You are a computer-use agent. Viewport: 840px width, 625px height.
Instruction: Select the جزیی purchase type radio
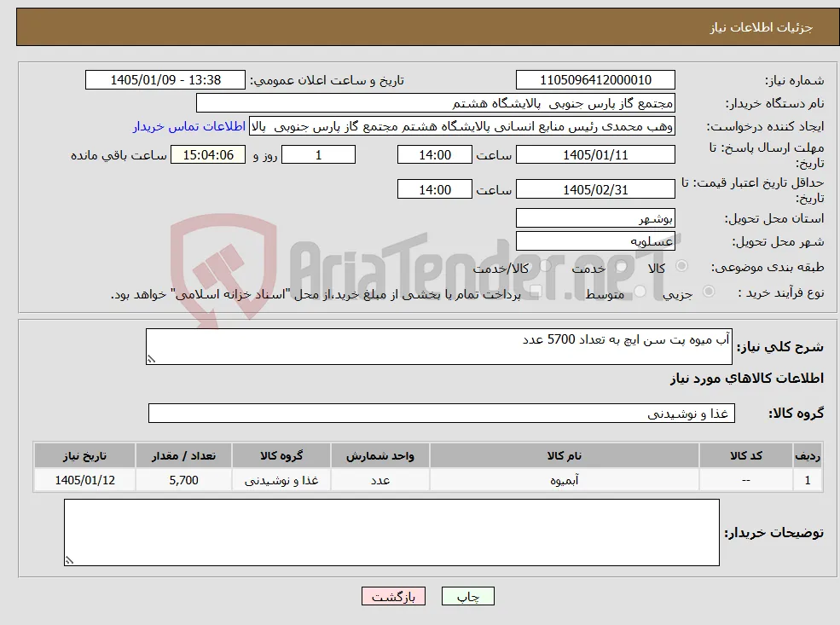[708, 292]
